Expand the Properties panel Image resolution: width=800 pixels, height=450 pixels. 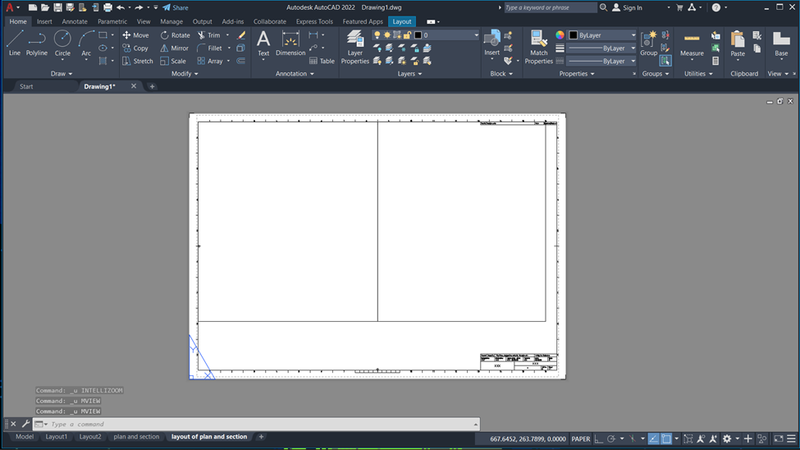pos(577,73)
